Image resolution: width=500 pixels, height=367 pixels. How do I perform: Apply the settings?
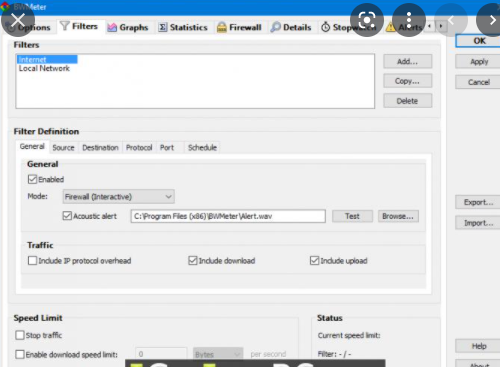point(479,62)
